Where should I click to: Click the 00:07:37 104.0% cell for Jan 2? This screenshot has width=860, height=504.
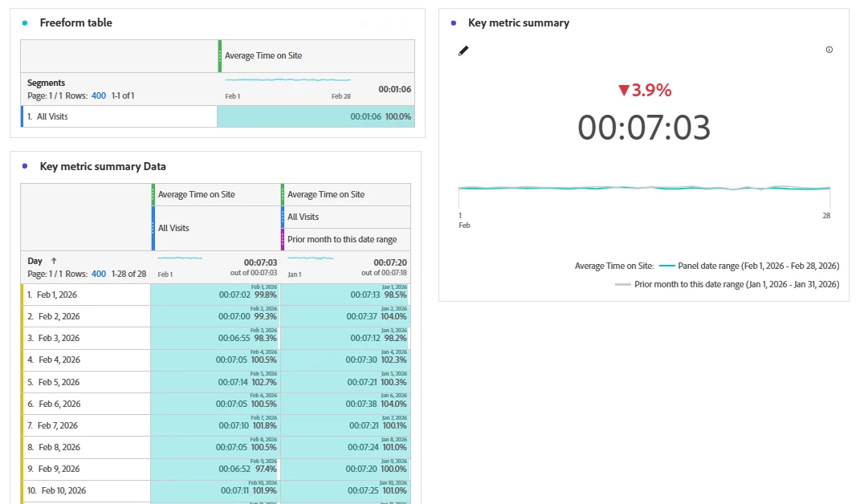coord(345,316)
